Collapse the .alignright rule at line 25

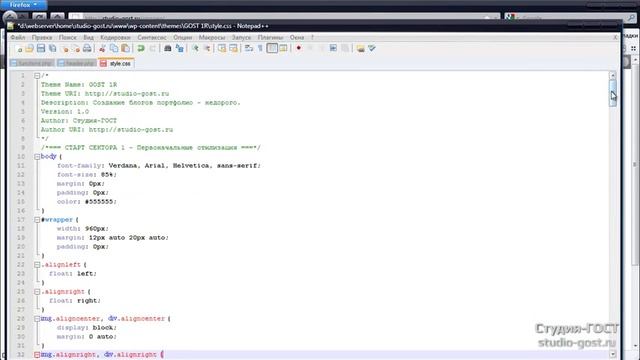tap(37, 291)
